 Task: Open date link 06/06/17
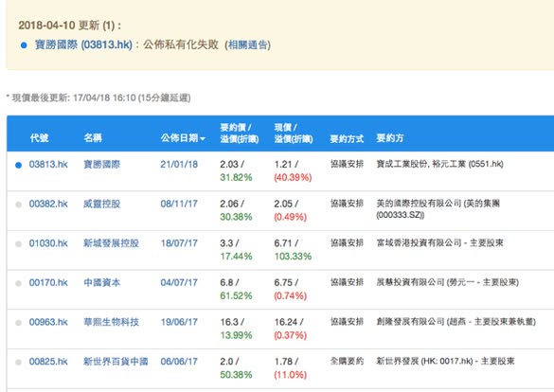[179, 362]
